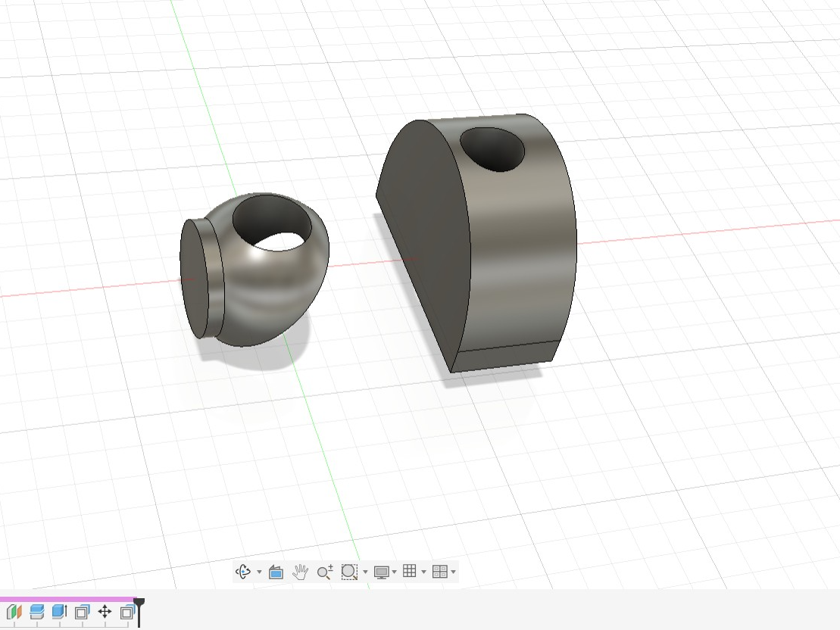Open Display Settings monitor icon
Screen dimensions: 840x630
tap(382, 572)
